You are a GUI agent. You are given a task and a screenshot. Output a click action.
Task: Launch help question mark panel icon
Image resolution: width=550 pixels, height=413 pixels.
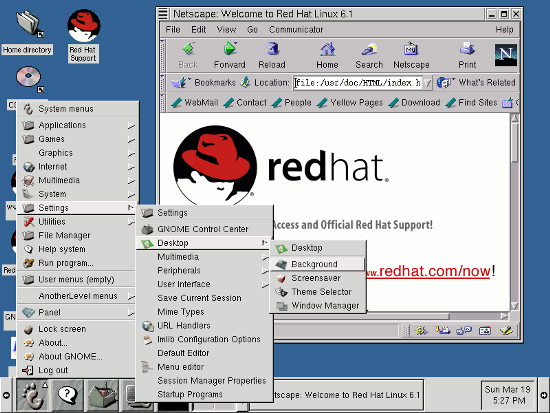point(67,395)
